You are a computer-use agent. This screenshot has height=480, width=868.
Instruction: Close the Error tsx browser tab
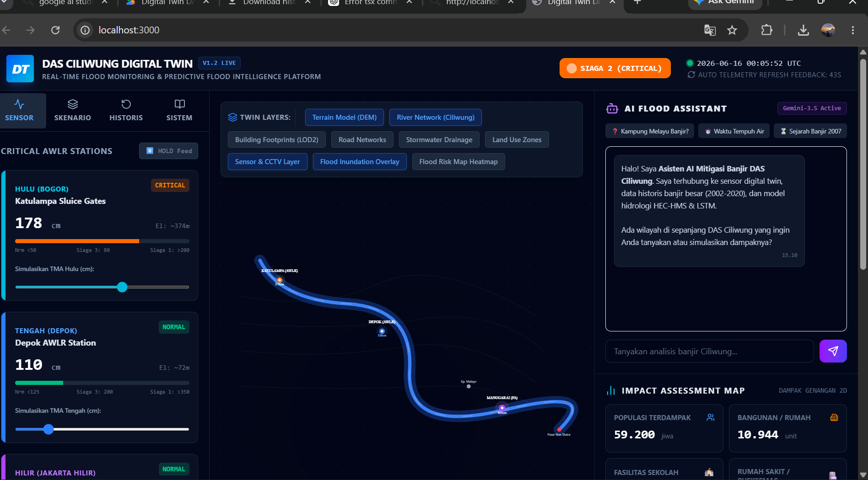tap(409, 2)
